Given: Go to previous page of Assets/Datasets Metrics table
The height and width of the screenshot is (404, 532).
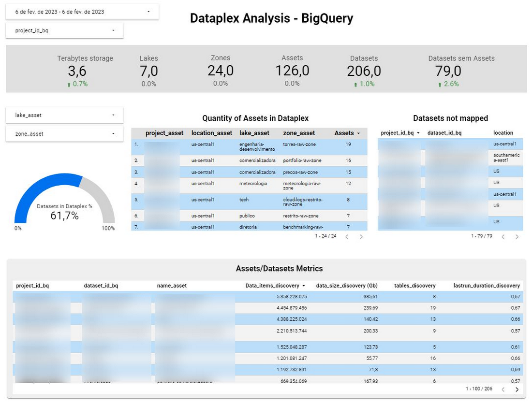Looking at the screenshot, I should [503, 390].
